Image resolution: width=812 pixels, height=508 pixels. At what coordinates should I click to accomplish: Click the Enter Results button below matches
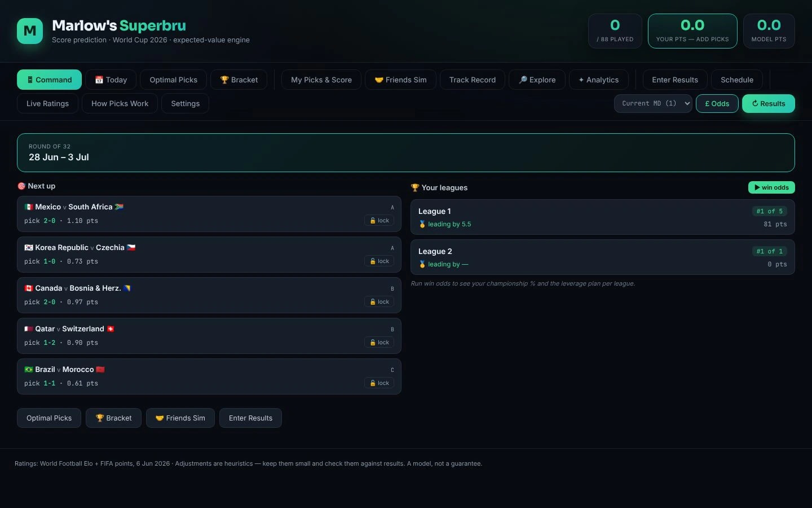(250, 418)
